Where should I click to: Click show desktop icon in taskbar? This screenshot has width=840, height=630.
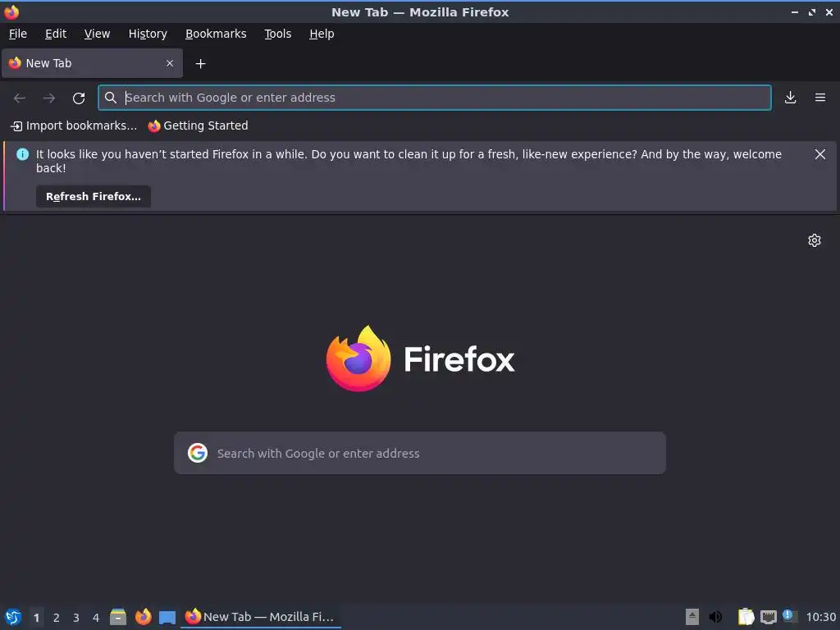coord(167,617)
